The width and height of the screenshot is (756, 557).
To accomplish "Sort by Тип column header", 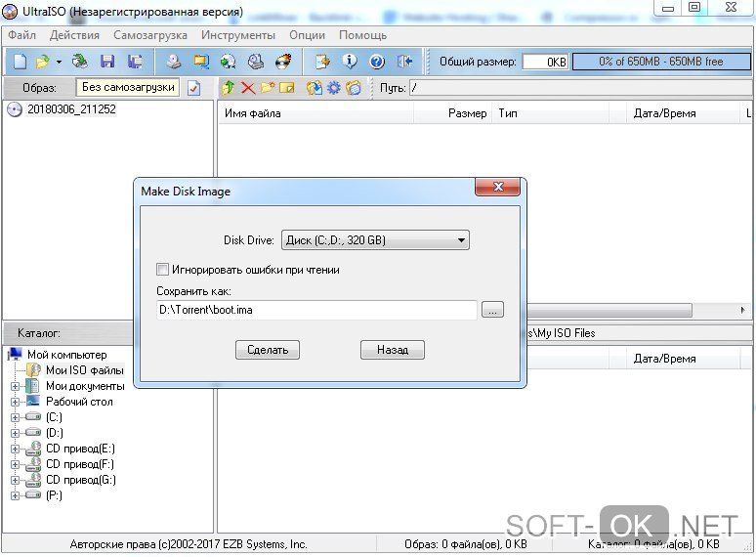I will (x=551, y=113).
